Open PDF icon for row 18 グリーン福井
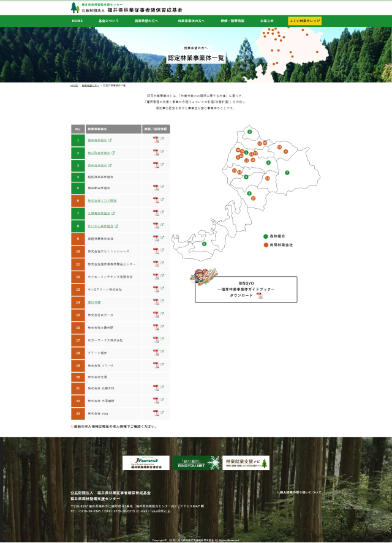 (x=156, y=352)
